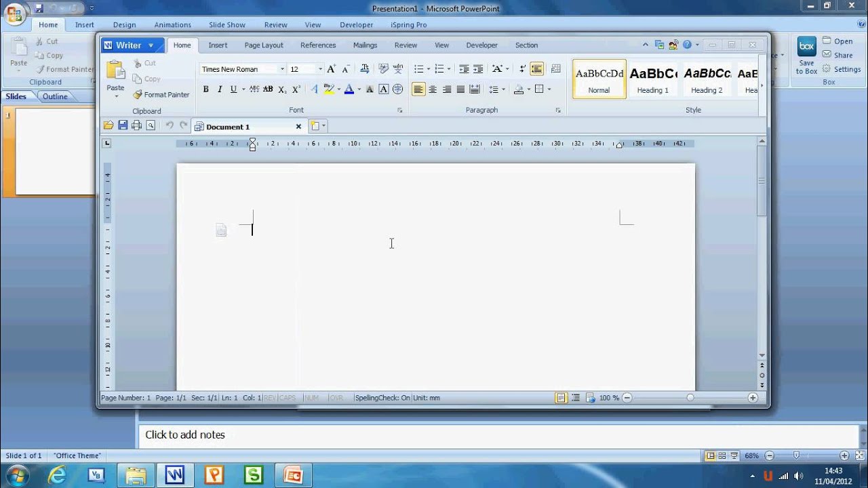This screenshot has width=868, height=488.
Task: Select the Format Painter tool
Action: tap(161, 95)
